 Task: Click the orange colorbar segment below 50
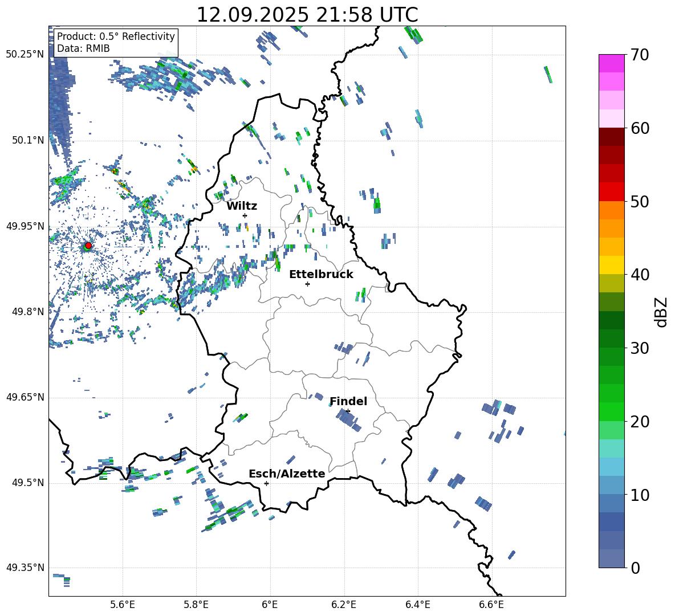pyautogui.click(x=612, y=210)
